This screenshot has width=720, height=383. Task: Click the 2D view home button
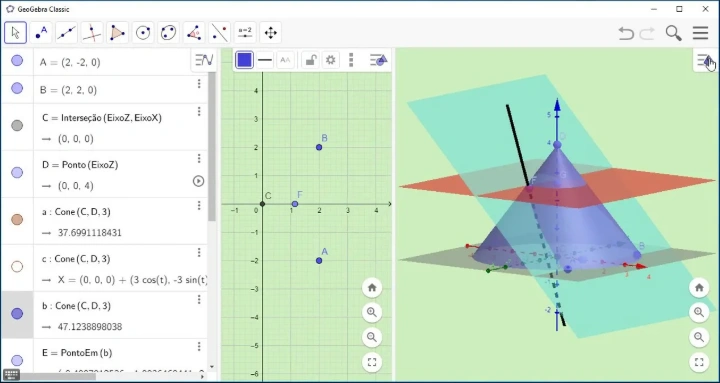(372, 288)
